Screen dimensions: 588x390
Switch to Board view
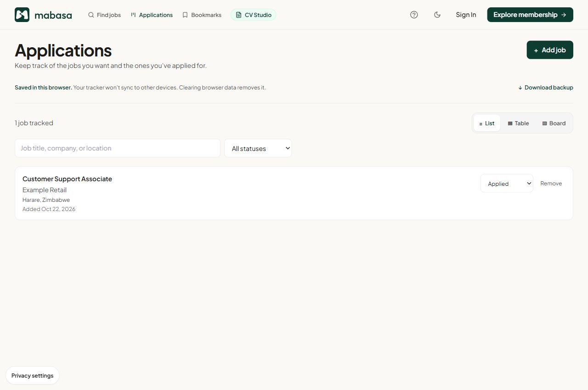pos(554,123)
